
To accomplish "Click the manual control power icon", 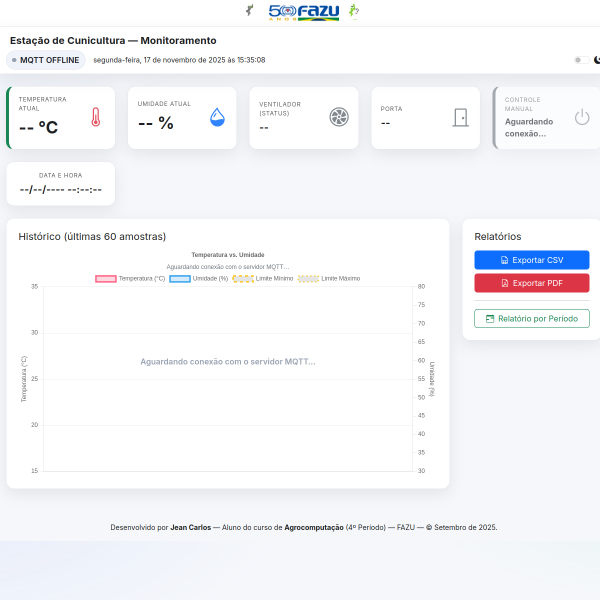I will [582, 117].
